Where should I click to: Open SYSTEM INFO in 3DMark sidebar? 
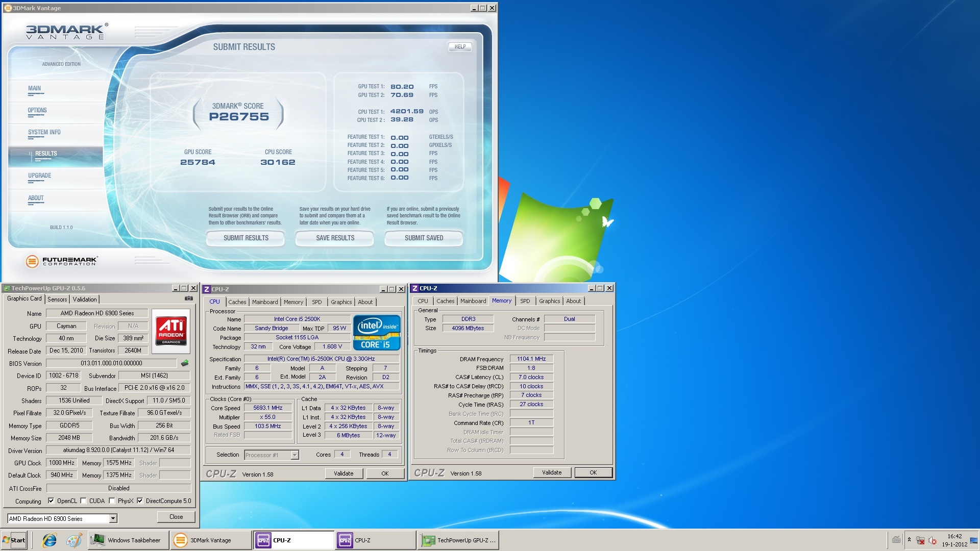tap(55, 134)
